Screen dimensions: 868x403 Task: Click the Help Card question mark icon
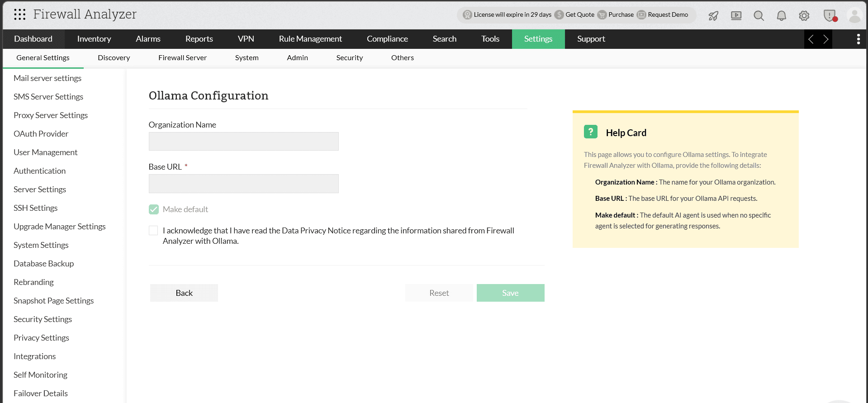590,132
